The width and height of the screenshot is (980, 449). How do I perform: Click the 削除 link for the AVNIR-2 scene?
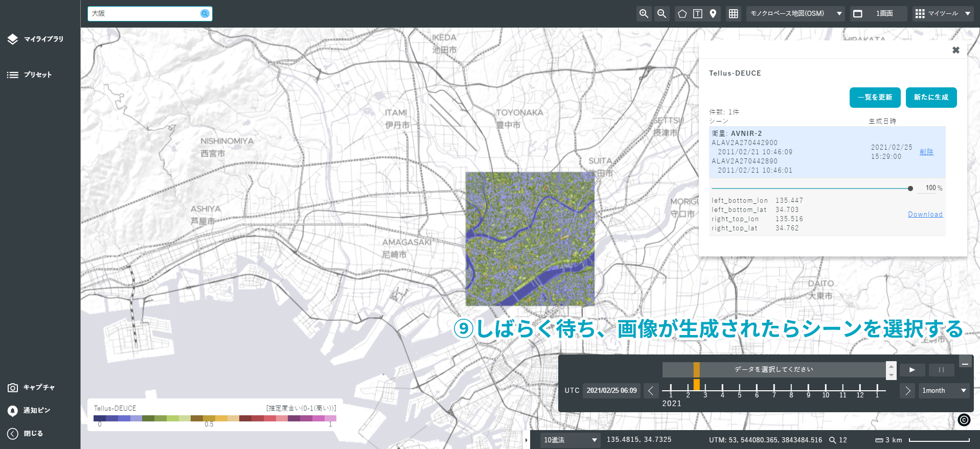(x=926, y=152)
